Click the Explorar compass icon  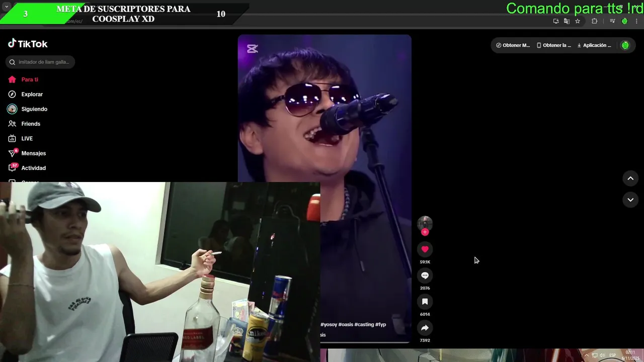coord(12,94)
